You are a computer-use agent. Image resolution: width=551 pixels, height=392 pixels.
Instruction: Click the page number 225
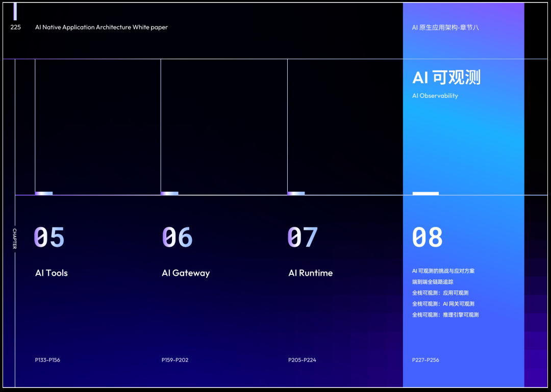(15, 27)
